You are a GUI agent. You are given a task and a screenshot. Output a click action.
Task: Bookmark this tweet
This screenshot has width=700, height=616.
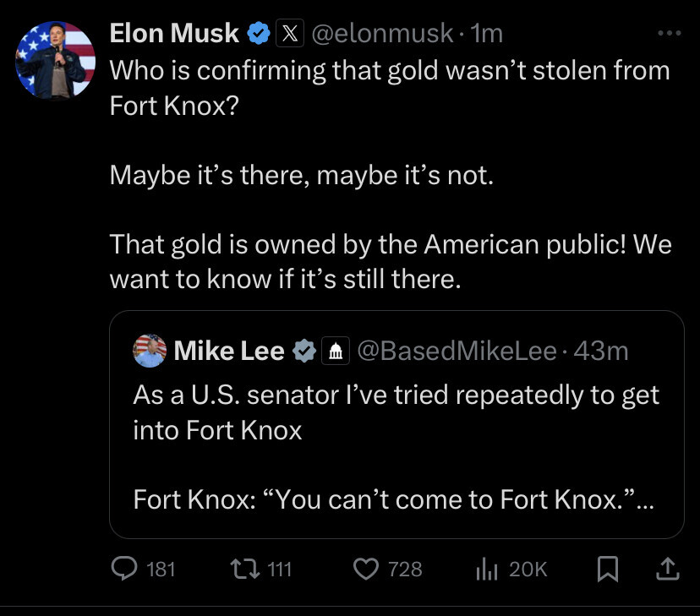tap(607, 570)
